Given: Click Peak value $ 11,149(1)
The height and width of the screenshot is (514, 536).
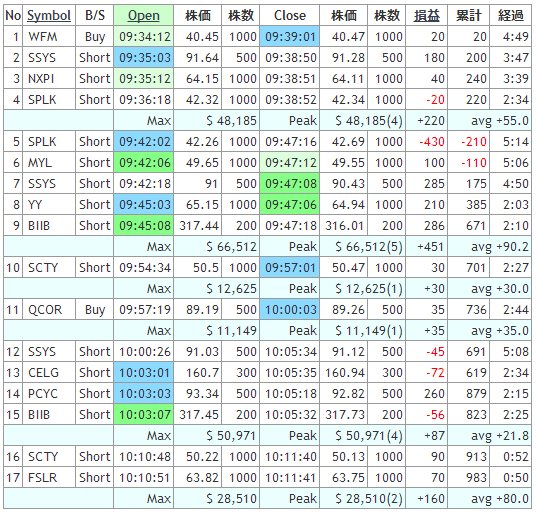Looking at the screenshot, I should tap(368, 331).
